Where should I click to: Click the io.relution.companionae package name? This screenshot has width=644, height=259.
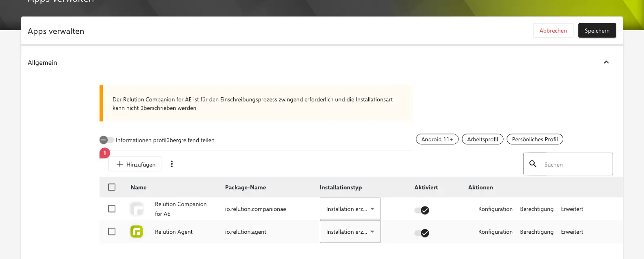tap(255, 209)
